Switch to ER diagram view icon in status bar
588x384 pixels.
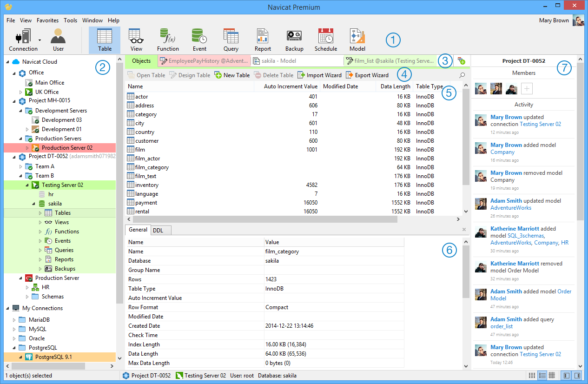click(552, 375)
